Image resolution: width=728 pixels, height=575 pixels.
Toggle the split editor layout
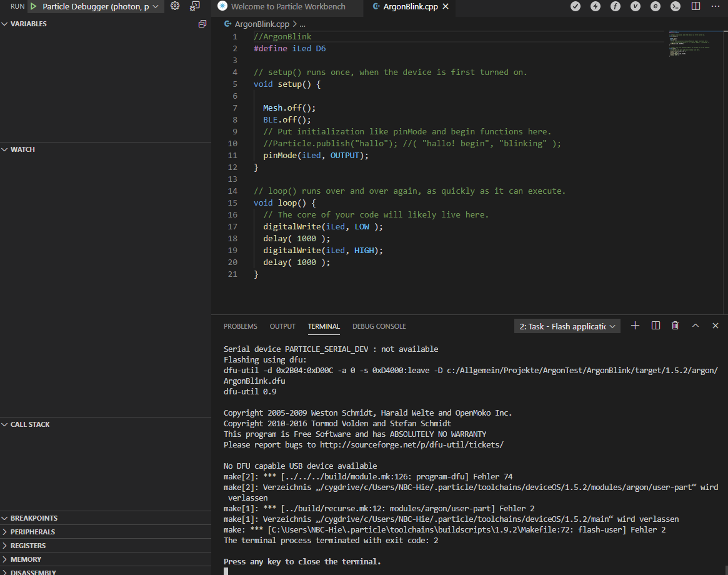tap(696, 6)
